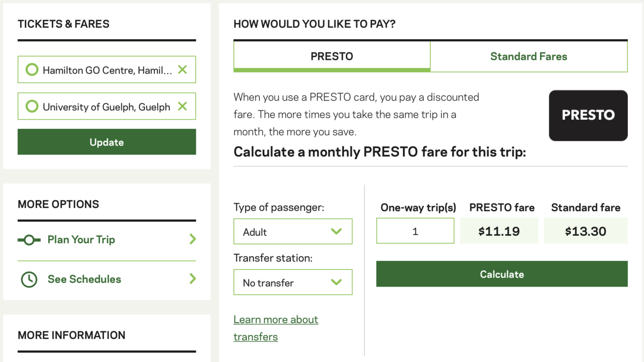
Task: Open the Type of passenger dropdown
Action: [x=292, y=231]
